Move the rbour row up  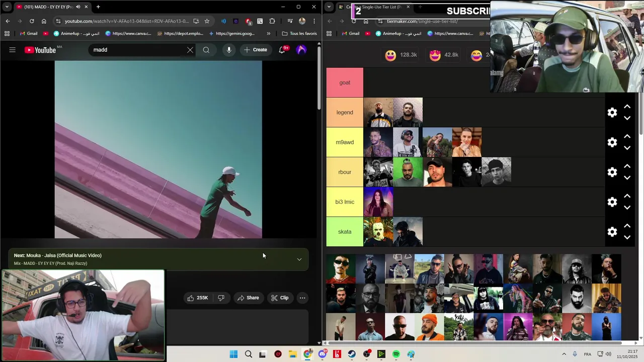[x=627, y=166]
